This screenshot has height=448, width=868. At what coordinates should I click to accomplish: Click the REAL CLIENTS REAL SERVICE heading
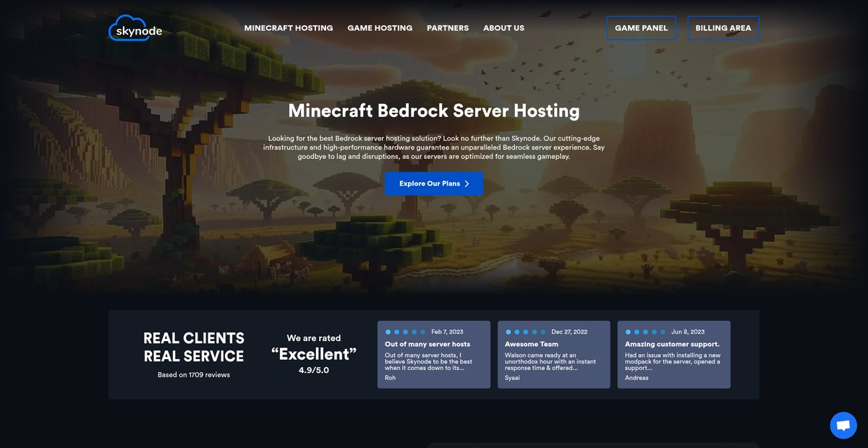click(x=194, y=347)
